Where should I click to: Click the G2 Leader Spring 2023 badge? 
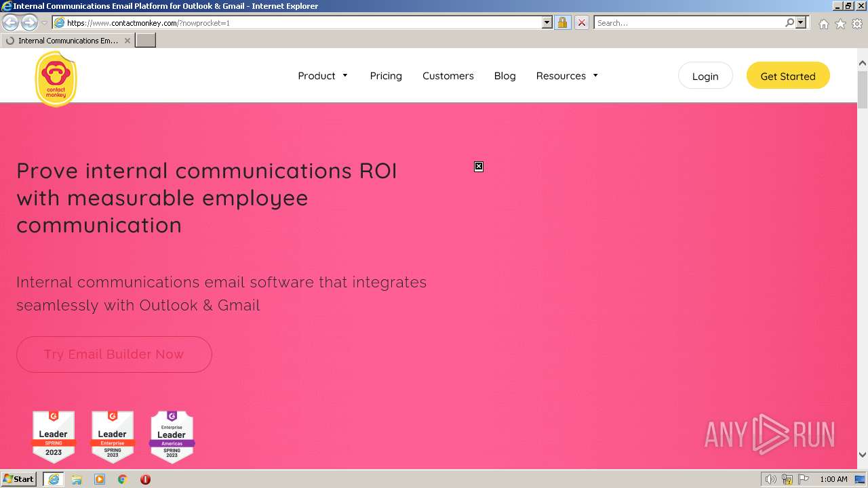click(x=54, y=436)
